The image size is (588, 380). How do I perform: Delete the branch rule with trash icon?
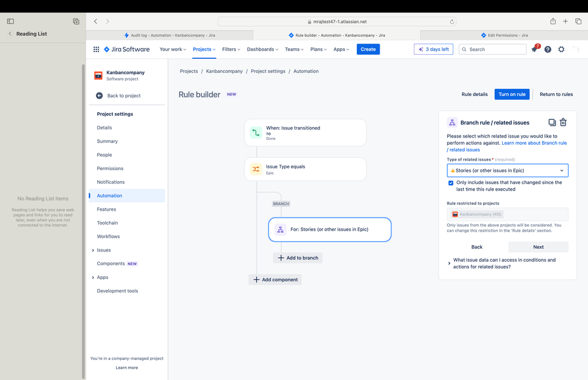(563, 122)
